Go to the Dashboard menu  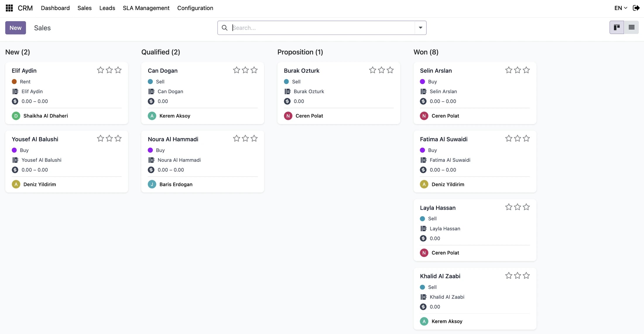pos(55,8)
